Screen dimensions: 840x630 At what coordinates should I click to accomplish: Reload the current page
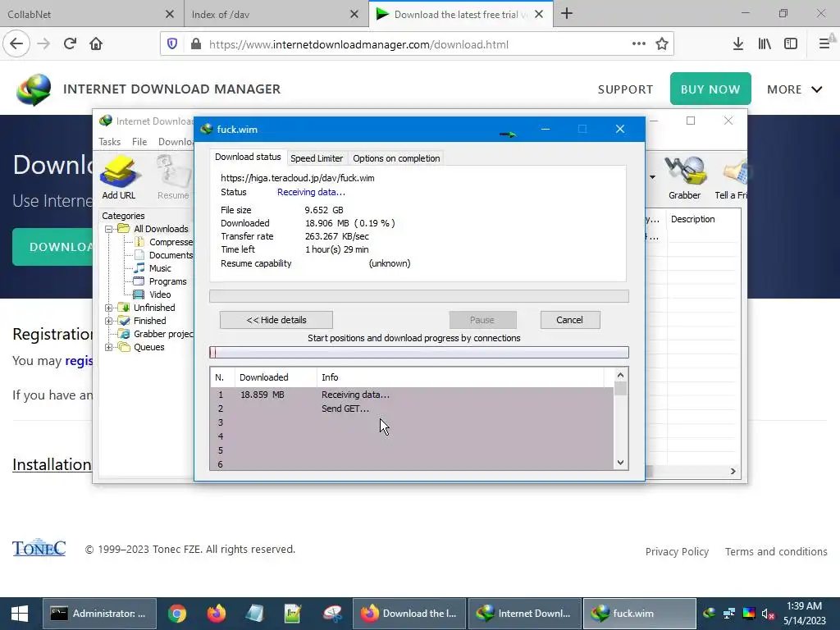tap(71, 44)
